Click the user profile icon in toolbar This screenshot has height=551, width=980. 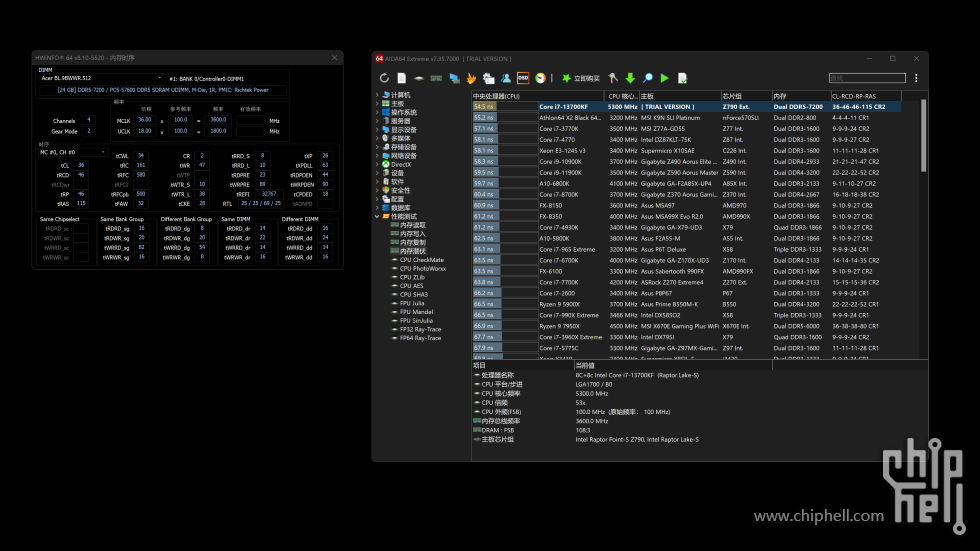click(x=506, y=78)
